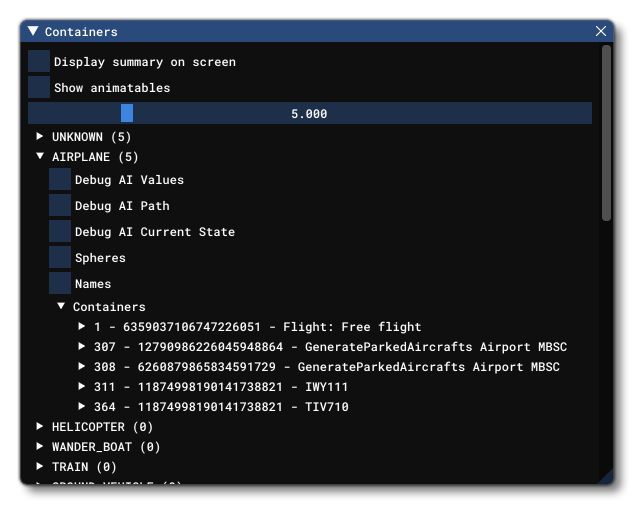Viewport: 634px width, 505px height.
Task: Click the 6260879865834591729 container ID
Action: [207, 367]
